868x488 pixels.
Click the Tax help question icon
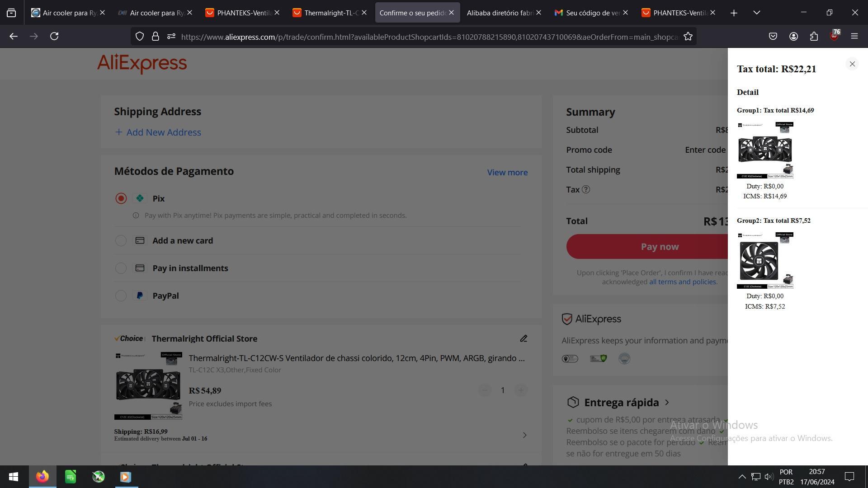[x=586, y=189]
